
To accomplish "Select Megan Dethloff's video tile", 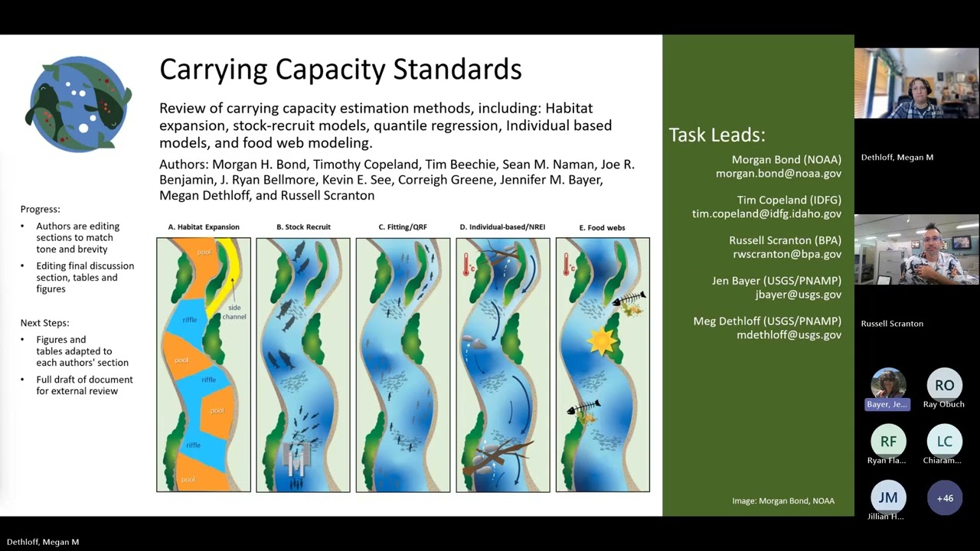I will click(916, 83).
